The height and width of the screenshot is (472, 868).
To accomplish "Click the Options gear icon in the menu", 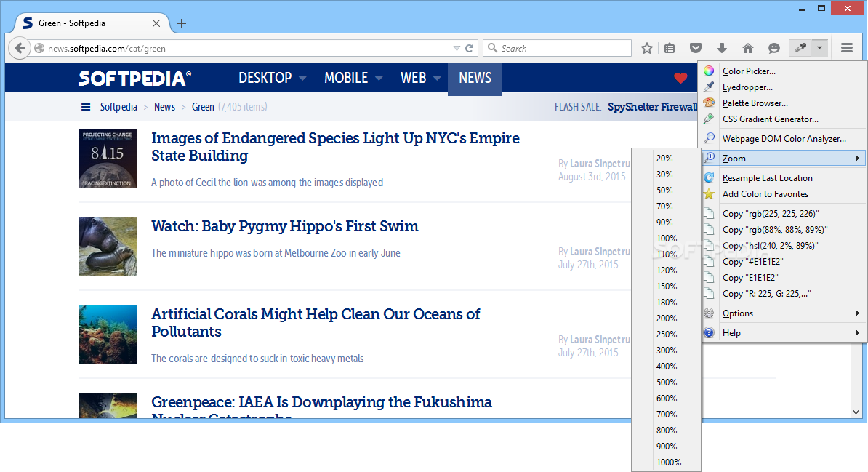I will click(x=709, y=313).
